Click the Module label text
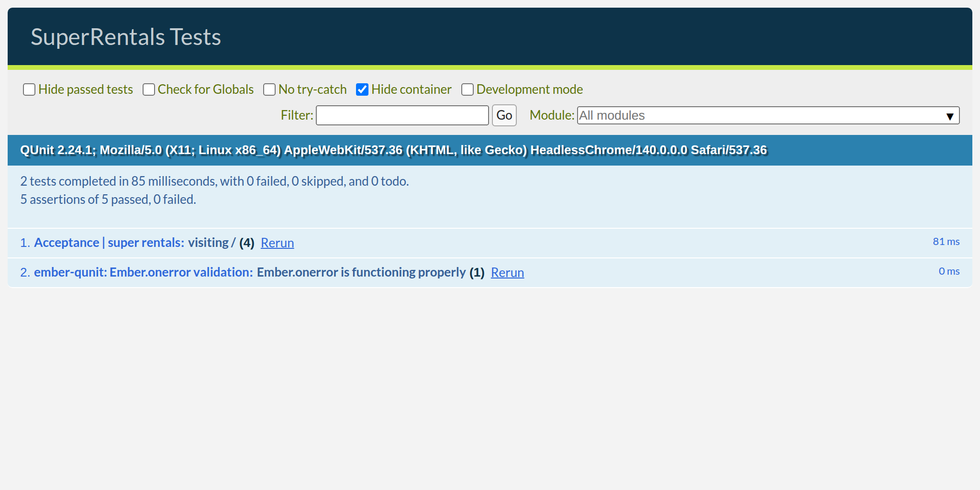This screenshot has width=980, height=490. (552, 115)
